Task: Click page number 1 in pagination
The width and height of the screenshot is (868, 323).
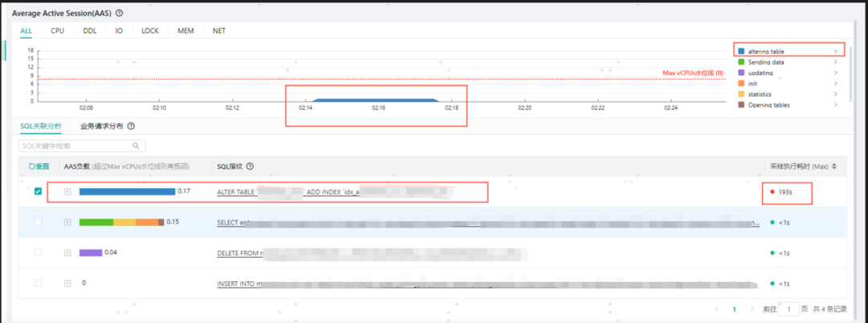Action: 734,309
